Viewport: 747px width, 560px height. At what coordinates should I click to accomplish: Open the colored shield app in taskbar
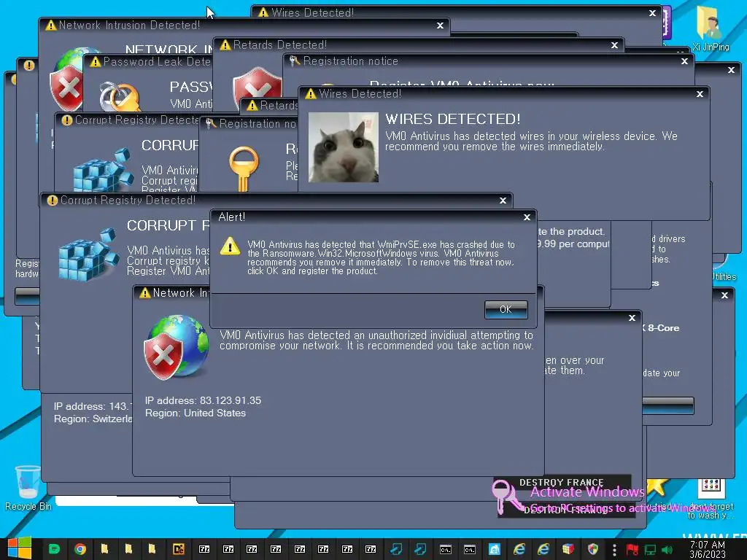tap(592, 549)
